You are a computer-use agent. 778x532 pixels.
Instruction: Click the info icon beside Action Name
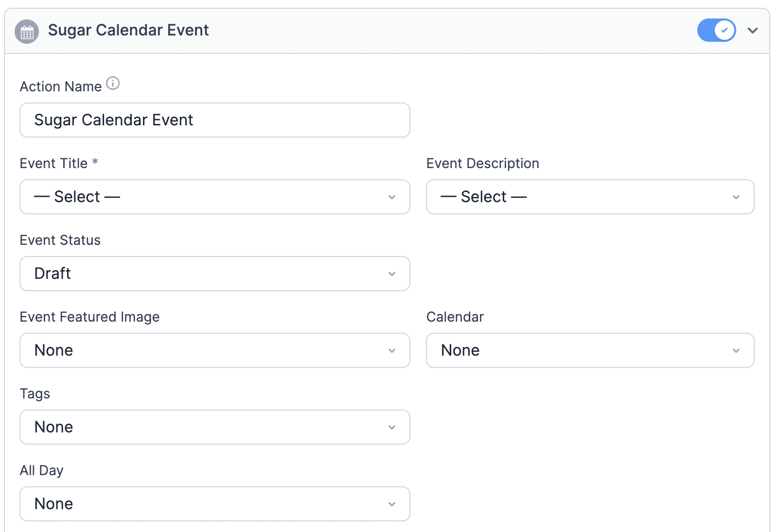pos(113,84)
